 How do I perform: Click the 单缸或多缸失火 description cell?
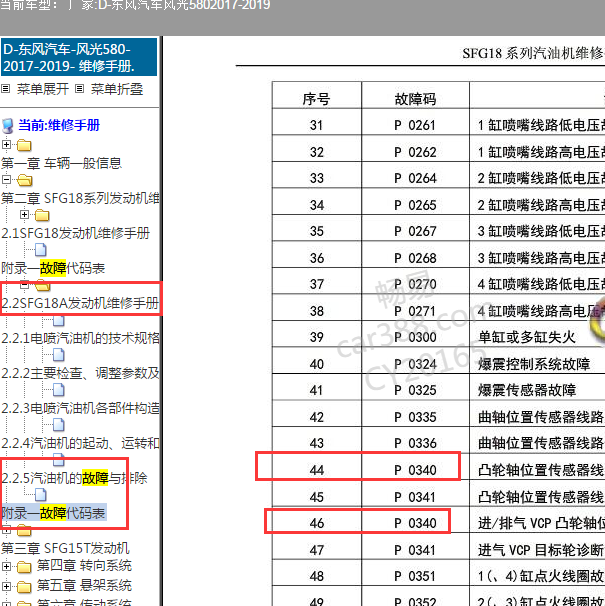point(527,337)
